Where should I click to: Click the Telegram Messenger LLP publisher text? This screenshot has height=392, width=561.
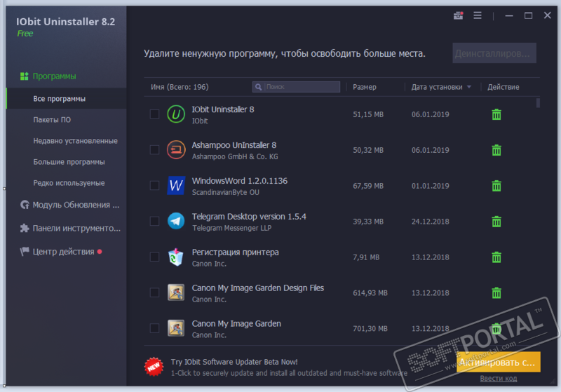point(231,228)
